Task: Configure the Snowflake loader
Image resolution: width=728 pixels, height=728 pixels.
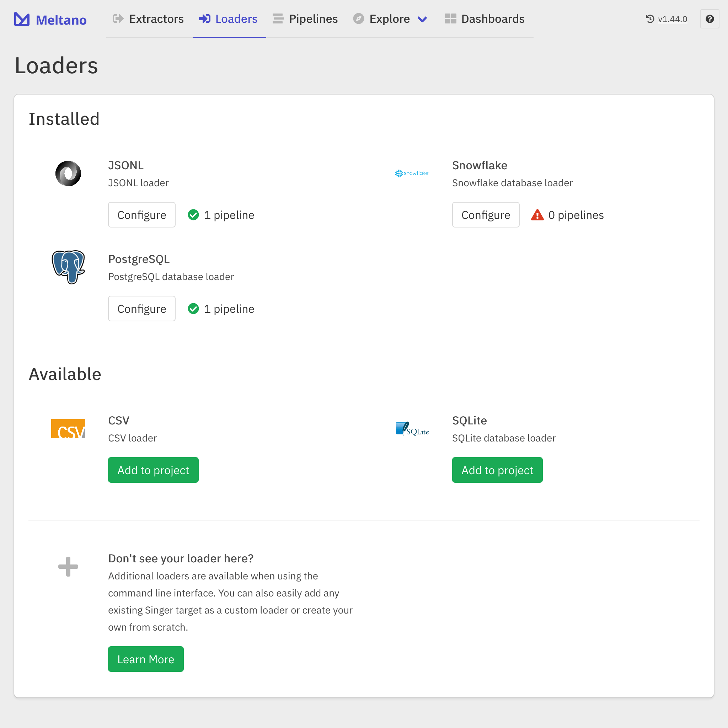Action: [485, 215]
